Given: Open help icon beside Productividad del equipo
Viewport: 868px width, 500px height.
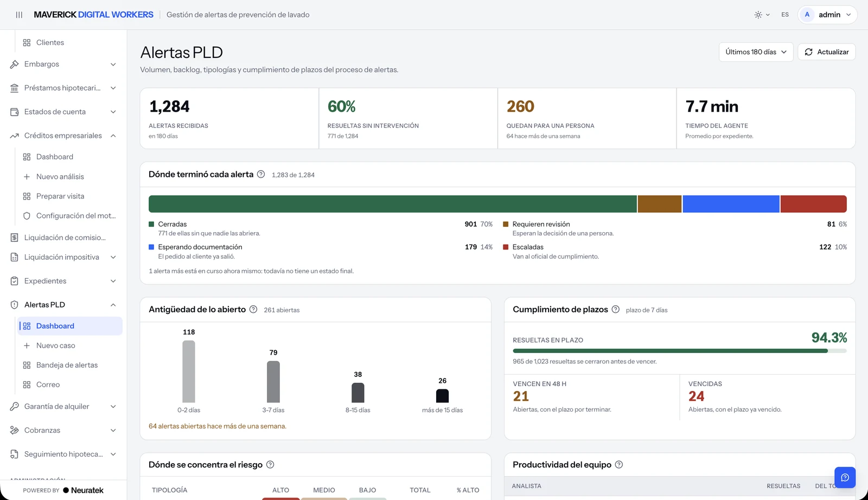Looking at the screenshot, I should click(619, 465).
